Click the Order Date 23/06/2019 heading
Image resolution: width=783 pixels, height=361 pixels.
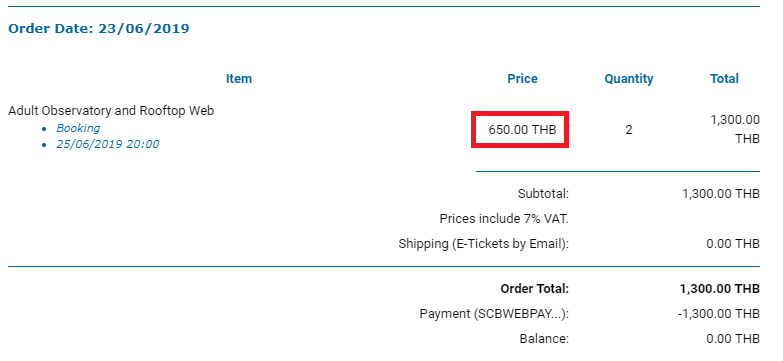click(99, 28)
